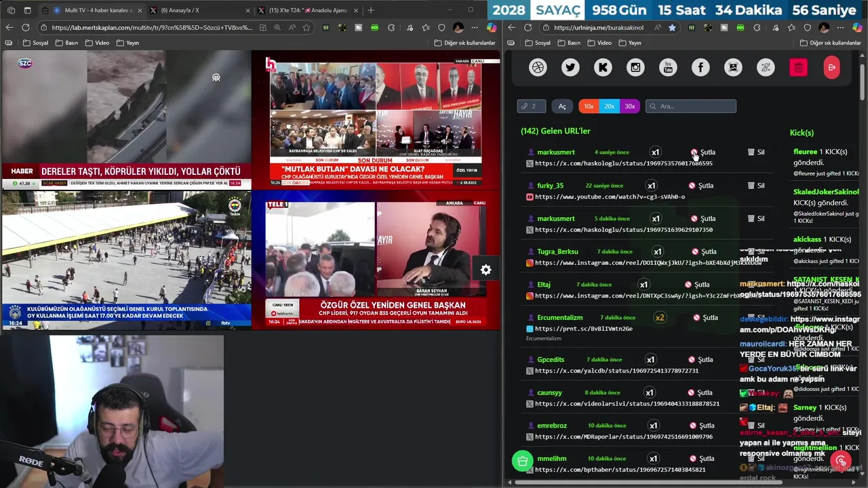Open Copilot icon in Multi TV window
Screen dimensions: 868x488
point(492,28)
